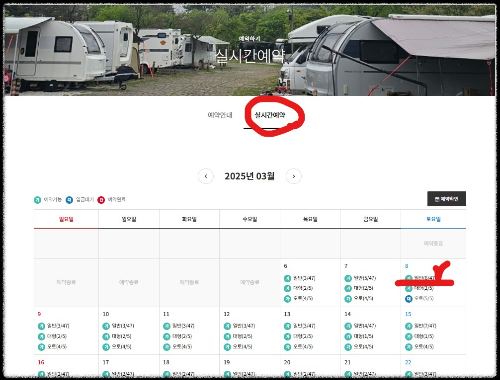This screenshot has height=380, width=500.
Task: Click the green available-status legend icon
Action: (x=37, y=200)
